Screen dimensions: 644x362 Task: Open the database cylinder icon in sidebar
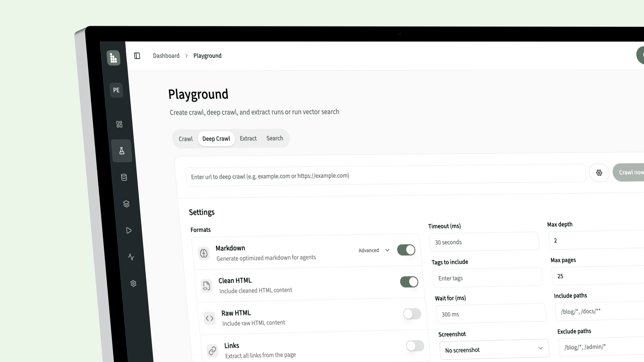[x=124, y=177]
